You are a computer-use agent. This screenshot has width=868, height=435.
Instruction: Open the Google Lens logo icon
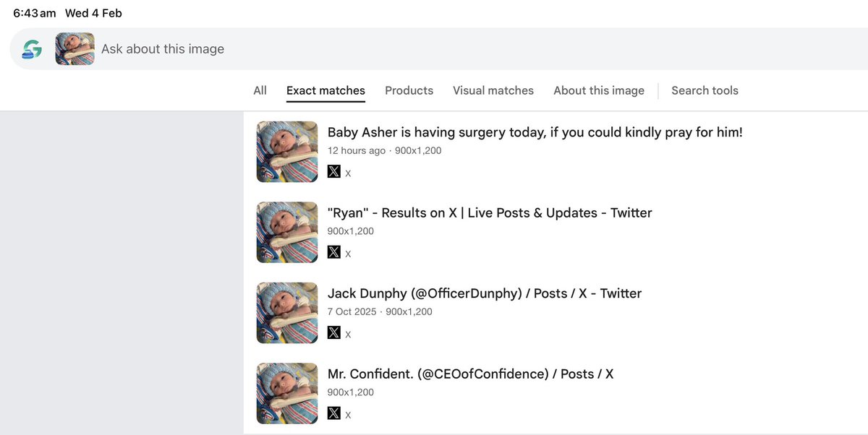pyautogui.click(x=32, y=49)
